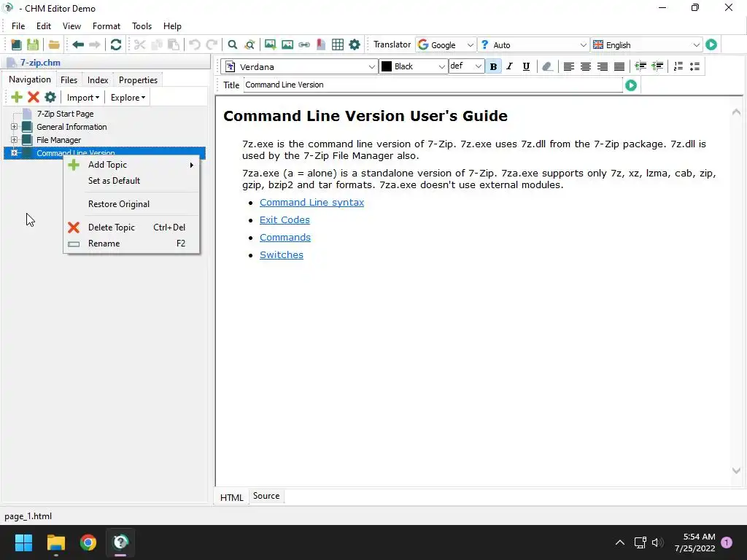Follow the Command Line syntax link

(311, 203)
